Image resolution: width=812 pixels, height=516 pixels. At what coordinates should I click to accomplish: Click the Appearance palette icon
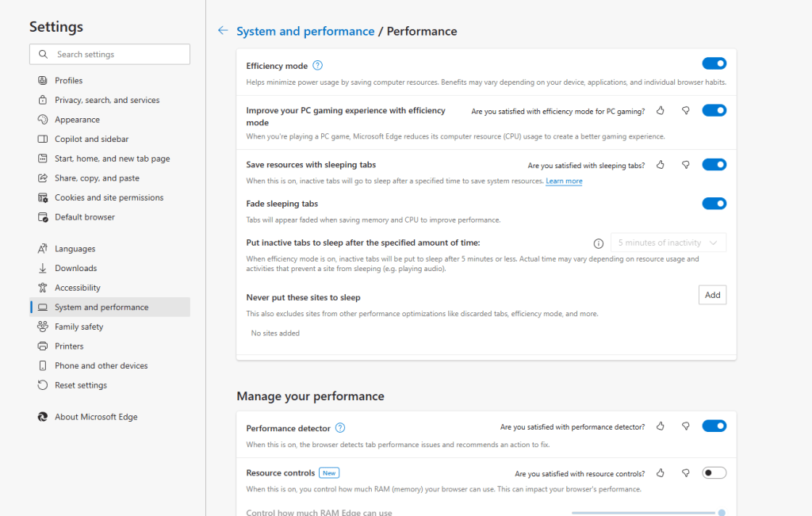point(43,120)
